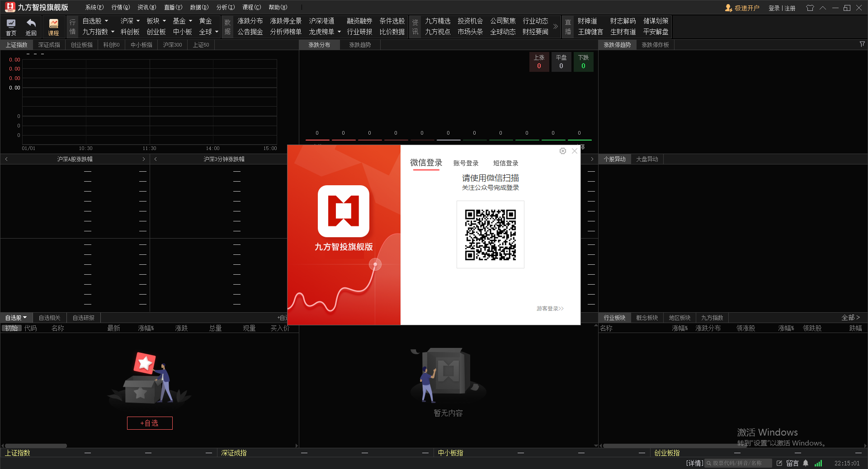Click the 留言 message edit icon
The height and width of the screenshot is (469, 868).
tap(779, 463)
